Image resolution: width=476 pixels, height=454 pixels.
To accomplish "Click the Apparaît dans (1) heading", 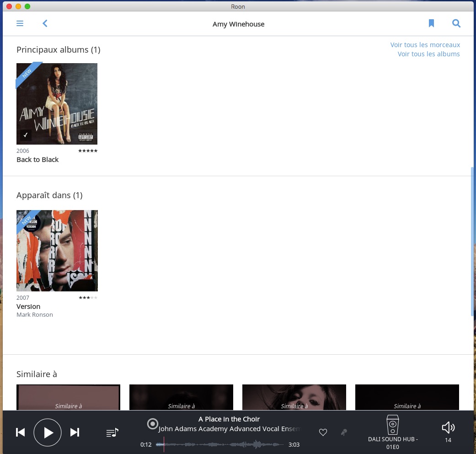I will click(49, 195).
